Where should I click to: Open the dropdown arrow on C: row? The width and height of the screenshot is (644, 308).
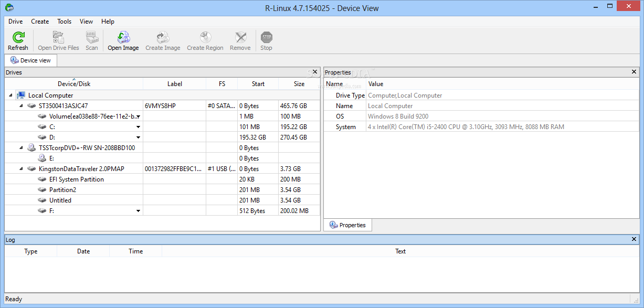pos(139,127)
